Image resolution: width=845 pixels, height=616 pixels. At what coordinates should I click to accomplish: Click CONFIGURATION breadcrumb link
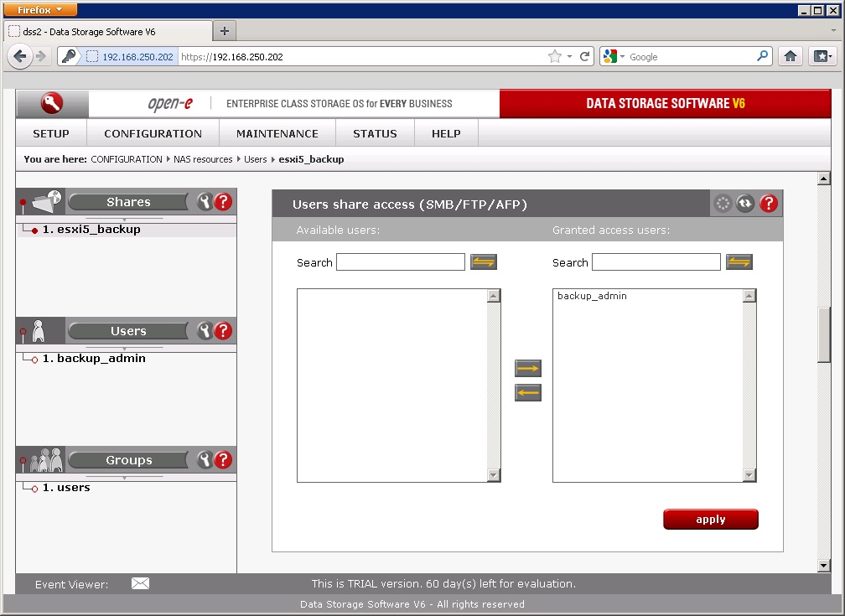click(x=127, y=159)
